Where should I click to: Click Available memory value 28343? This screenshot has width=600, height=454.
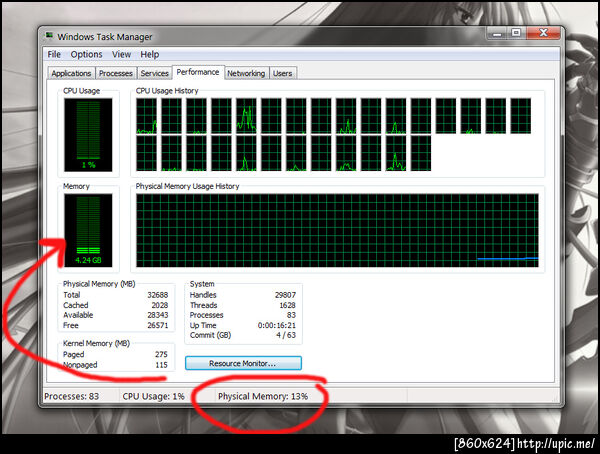click(x=158, y=315)
